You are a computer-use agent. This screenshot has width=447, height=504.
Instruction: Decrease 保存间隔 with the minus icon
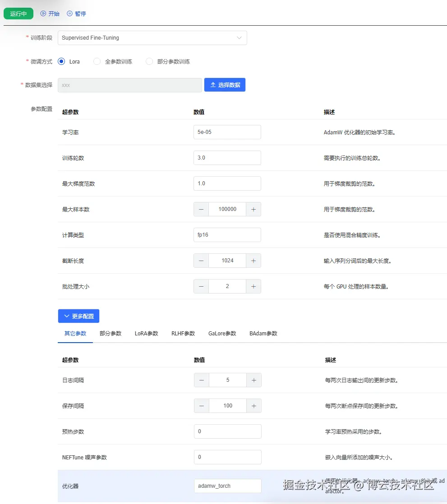tap(202, 406)
